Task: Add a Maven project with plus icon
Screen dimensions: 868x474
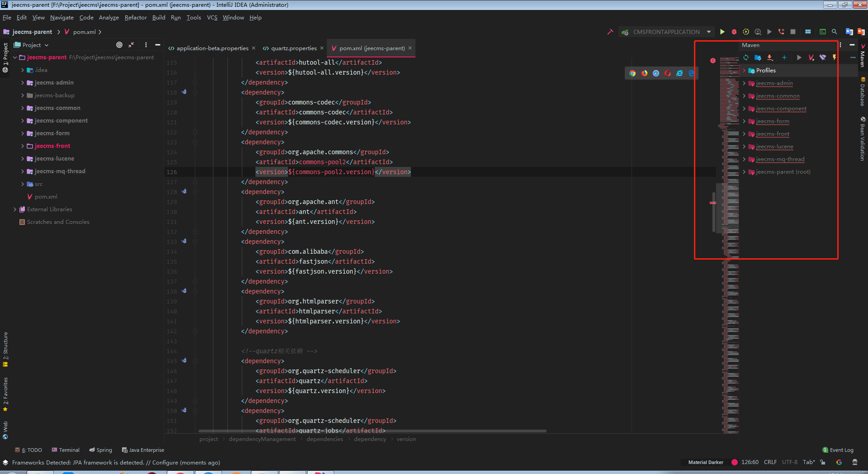Action: (784, 57)
